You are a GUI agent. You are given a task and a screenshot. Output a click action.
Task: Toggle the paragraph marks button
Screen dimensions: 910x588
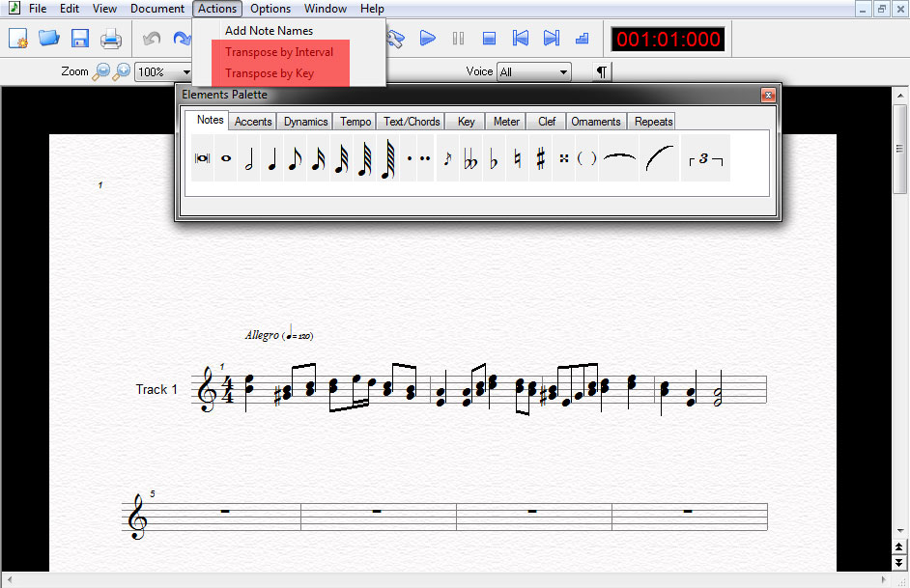602,71
